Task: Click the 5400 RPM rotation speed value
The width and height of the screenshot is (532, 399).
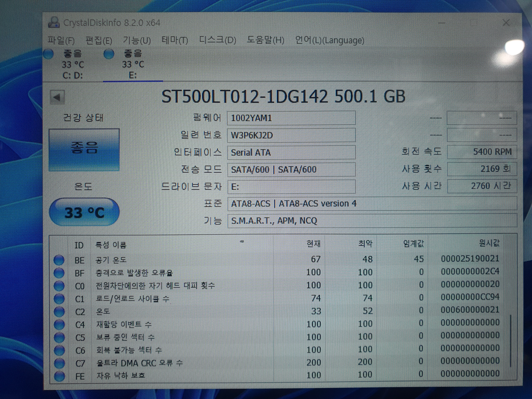Action: (x=482, y=152)
